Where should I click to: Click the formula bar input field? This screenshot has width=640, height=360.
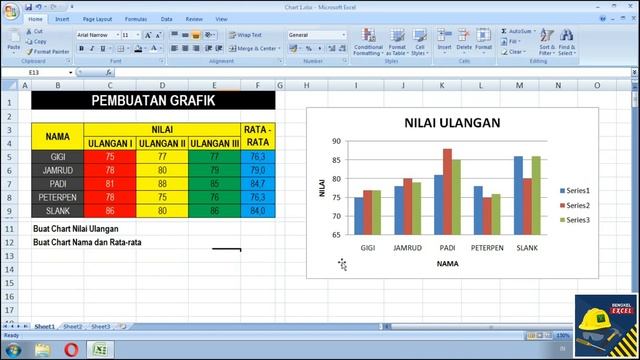[x=373, y=73]
